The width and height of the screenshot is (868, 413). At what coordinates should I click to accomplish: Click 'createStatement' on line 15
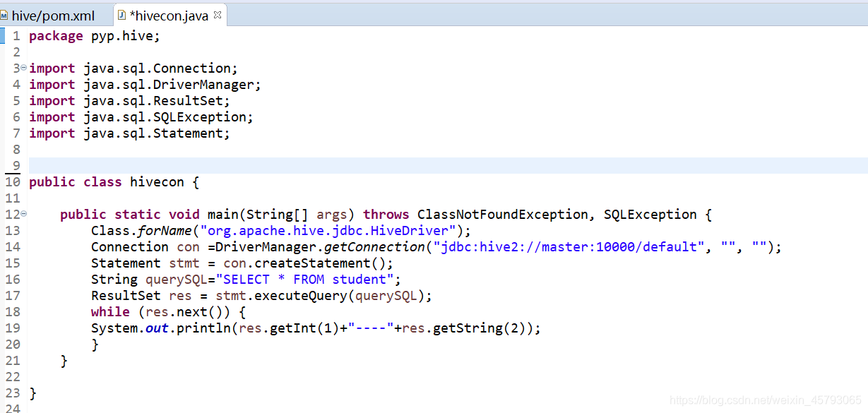click(312, 263)
